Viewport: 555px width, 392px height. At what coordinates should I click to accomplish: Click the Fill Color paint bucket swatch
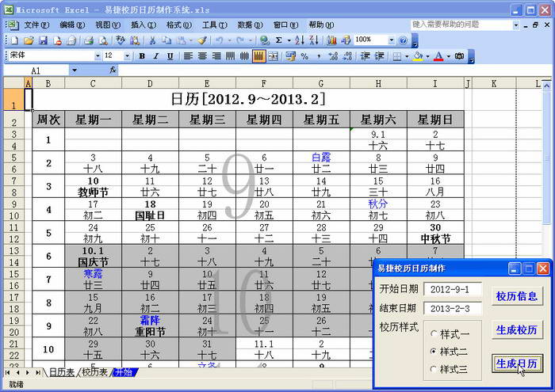tap(419, 56)
